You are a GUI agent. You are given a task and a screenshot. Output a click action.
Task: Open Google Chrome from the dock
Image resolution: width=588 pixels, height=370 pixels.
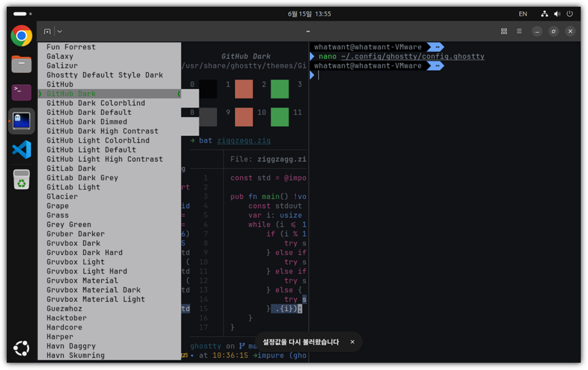(x=22, y=36)
